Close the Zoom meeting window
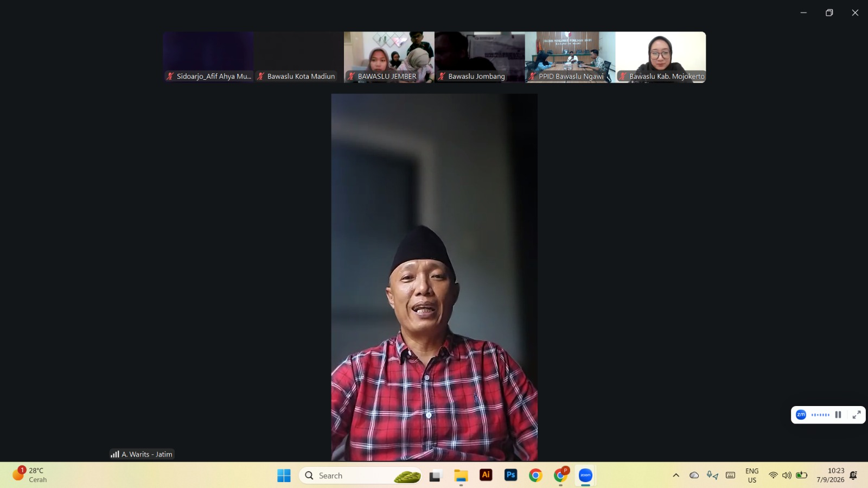The image size is (868, 488). coord(855,12)
